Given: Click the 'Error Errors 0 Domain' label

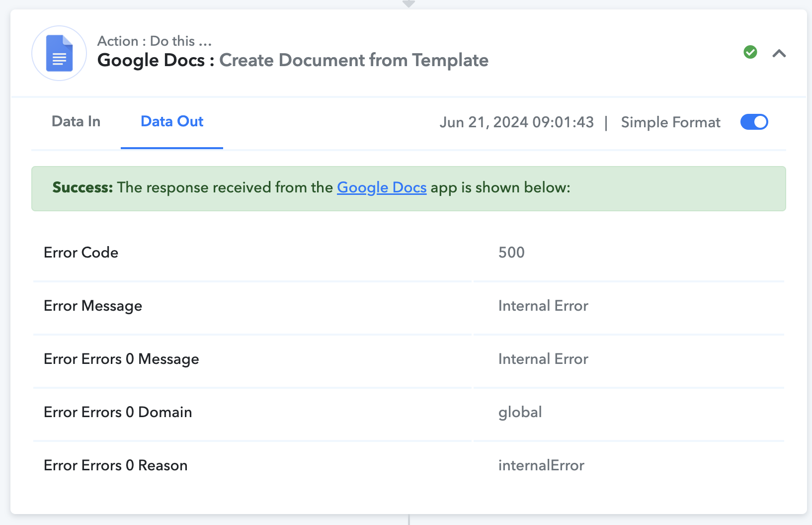Looking at the screenshot, I should (x=118, y=412).
